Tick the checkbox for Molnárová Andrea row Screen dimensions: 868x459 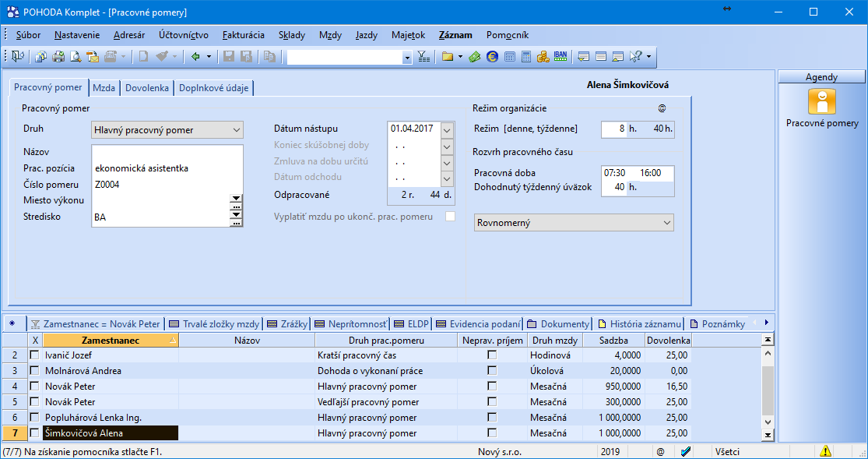[34, 370]
